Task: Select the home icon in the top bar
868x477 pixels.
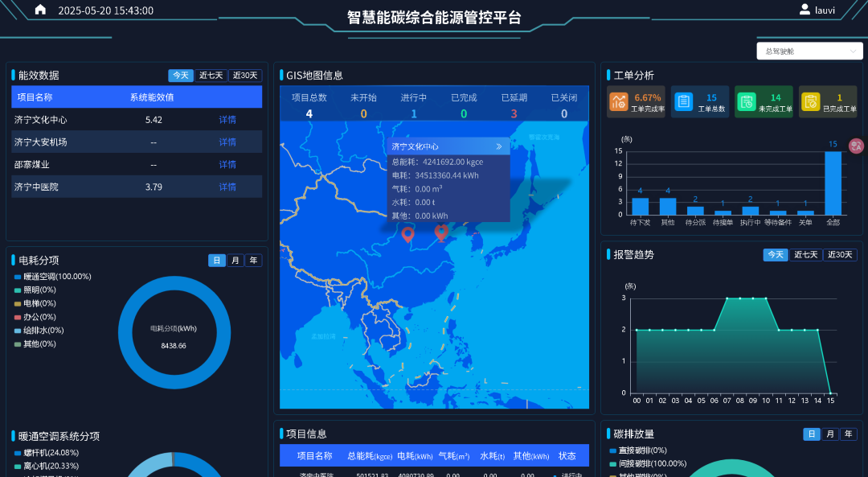Action: point(40,10)
